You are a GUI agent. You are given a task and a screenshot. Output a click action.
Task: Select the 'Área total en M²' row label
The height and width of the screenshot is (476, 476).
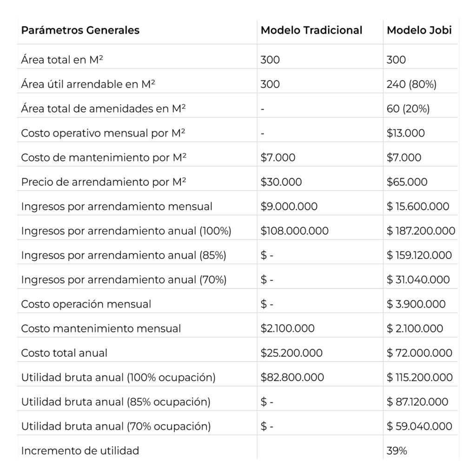point(65,60)
